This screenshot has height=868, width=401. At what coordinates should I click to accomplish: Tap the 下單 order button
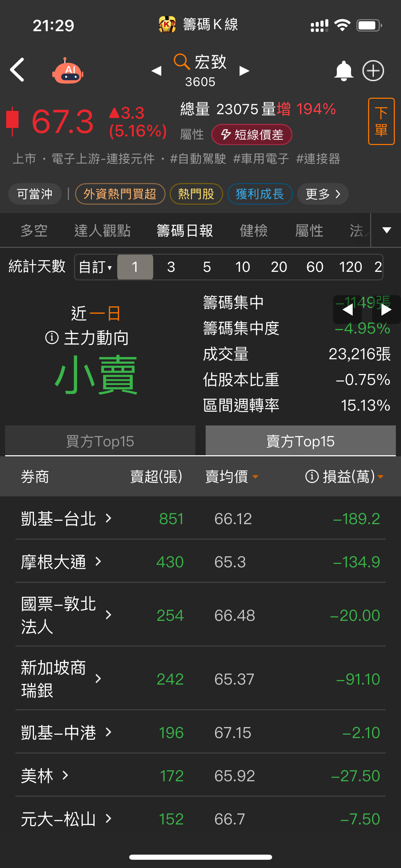pos(381,121)
